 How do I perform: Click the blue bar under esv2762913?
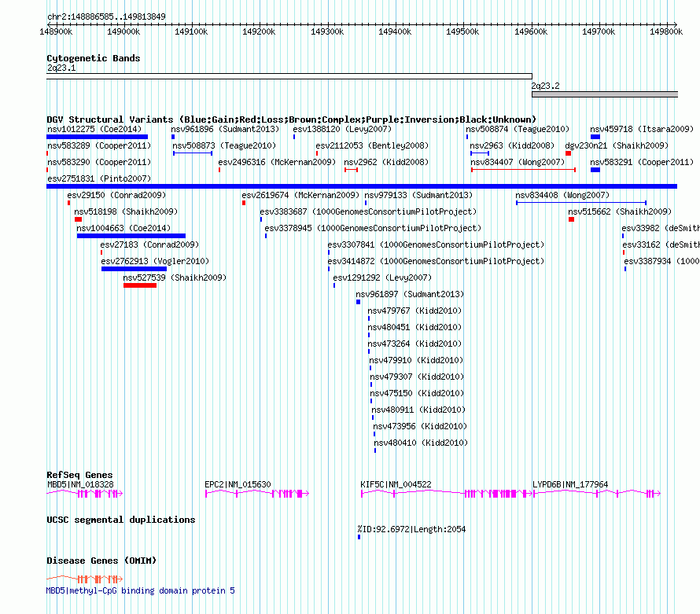click(x=134, y=269)
